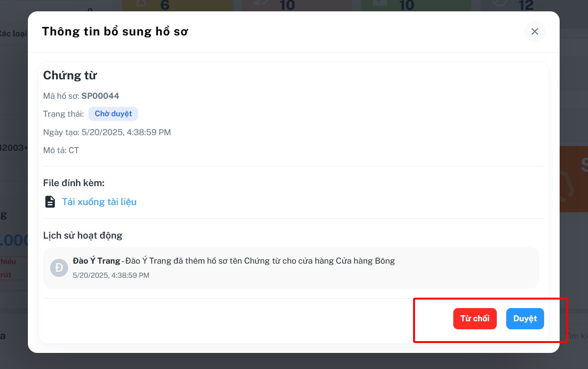588x369 pixels.
Task: Click the activity timestamp 5/20/2025, 4:38:59 PM
Action: (x=111, y=275)
